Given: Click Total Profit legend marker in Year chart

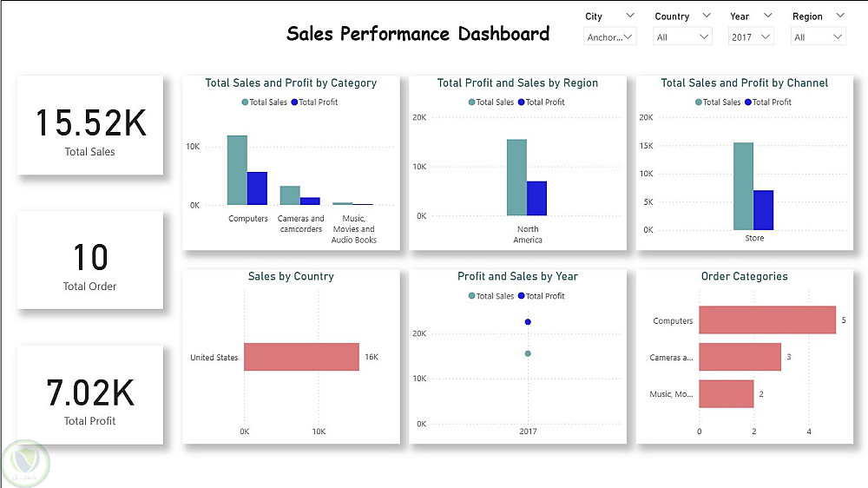Looking at the screenshot, I should (x=522, y=296).
